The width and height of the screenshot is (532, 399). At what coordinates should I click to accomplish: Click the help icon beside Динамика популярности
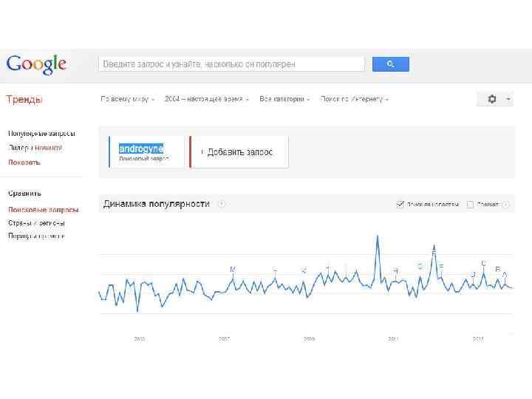tap(222, 204)
